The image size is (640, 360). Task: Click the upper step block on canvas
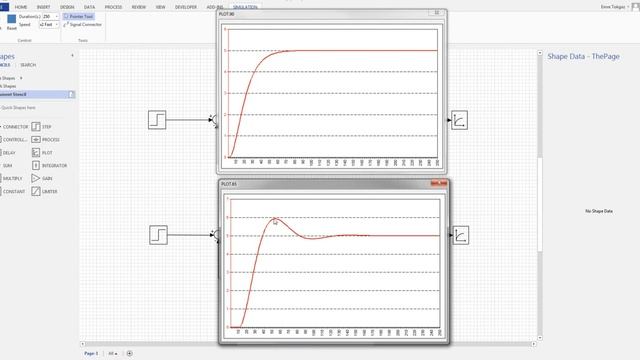click(157, 120)
